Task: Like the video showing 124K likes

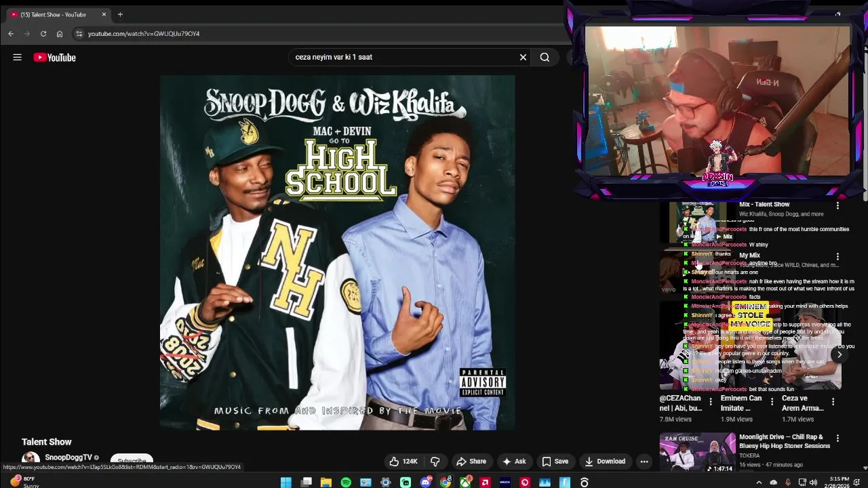Action: click(403, 462)
